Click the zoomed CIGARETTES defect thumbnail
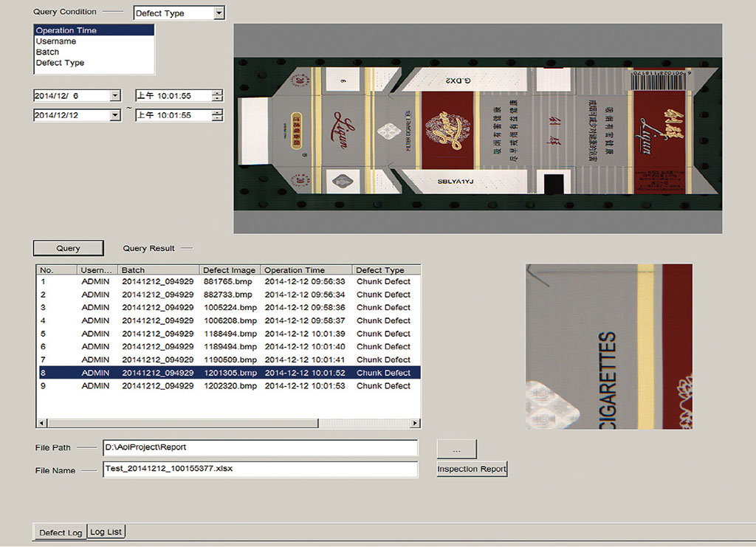Image resolution: width=756 pixels, height=547 pixels. click(608, 346)
